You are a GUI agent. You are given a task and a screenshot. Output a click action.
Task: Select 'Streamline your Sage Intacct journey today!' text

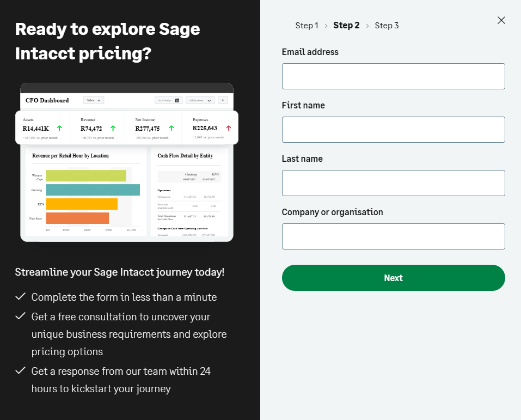pyautogui.click(x=120, y=272)
